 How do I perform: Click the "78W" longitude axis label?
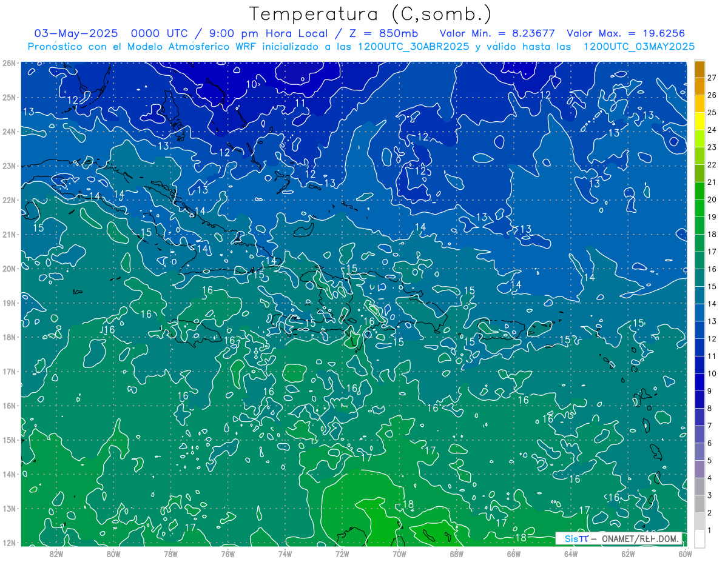[x=170, y=554]
